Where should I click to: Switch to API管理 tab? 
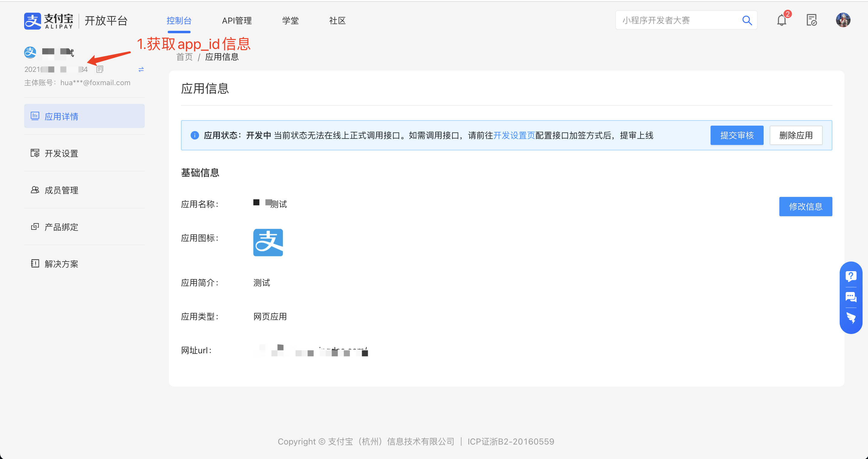coord(236,21)
